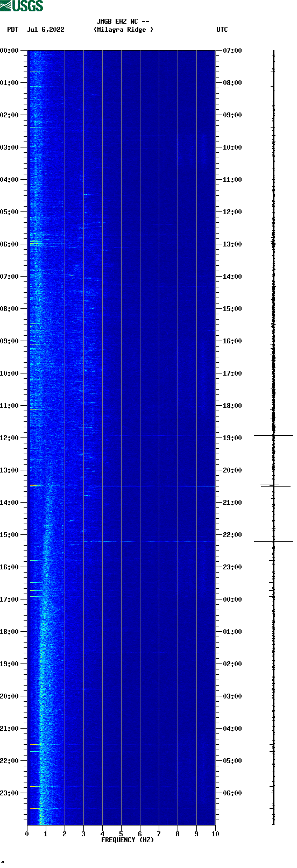Click the 21:00 label on the PDT axis
This screenshot has width=297, height=868.
tap(10, 729)
